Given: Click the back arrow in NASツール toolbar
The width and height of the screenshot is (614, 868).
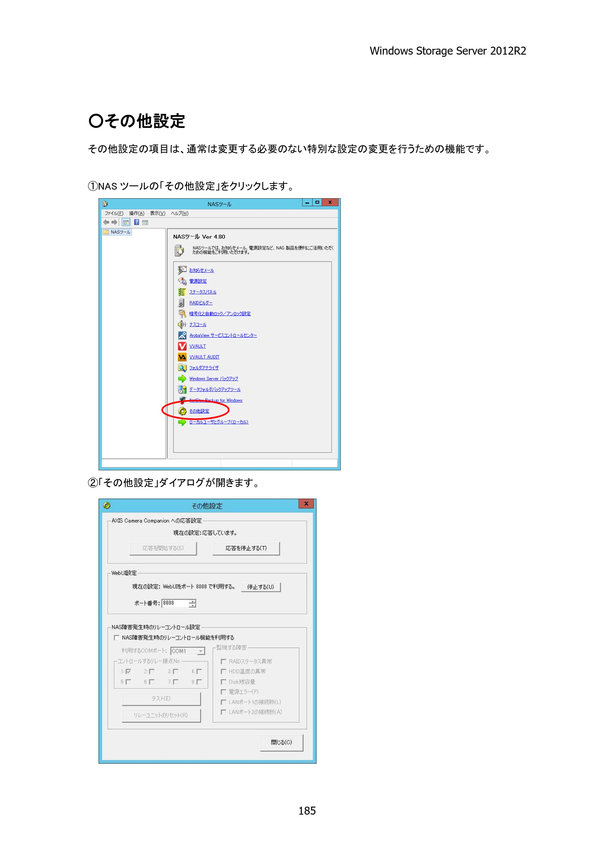Looking at the screenshot, I should [x=106, y=222].
